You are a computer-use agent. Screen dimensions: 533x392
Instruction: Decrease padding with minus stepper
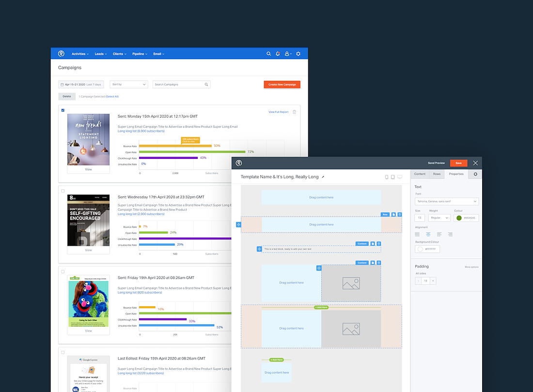point(419,281)
